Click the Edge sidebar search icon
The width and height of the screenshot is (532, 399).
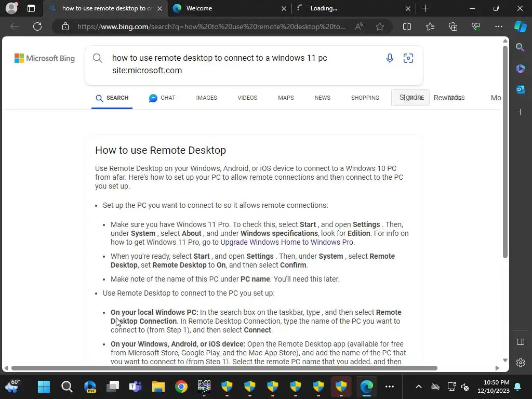pyautogui.click(x=520, y=47)
